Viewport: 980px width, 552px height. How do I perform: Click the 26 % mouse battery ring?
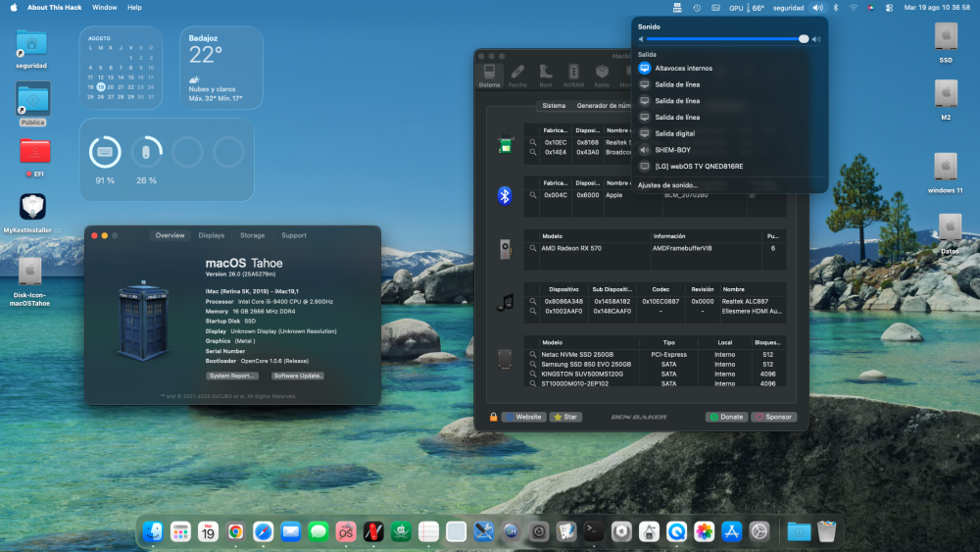click(146, 152)
